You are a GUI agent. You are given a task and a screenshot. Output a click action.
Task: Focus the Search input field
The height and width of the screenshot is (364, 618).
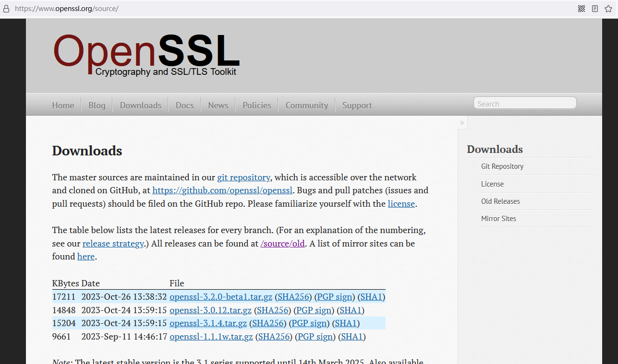coord(525,103)
